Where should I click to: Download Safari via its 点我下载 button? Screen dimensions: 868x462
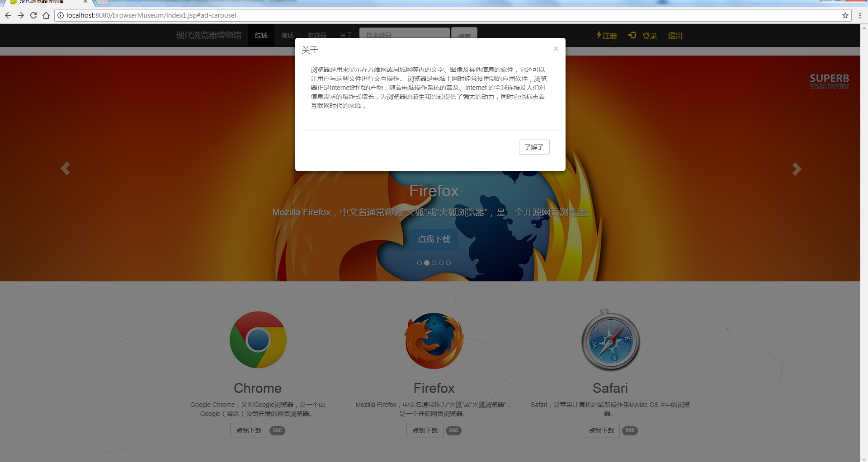pos(601,430)
